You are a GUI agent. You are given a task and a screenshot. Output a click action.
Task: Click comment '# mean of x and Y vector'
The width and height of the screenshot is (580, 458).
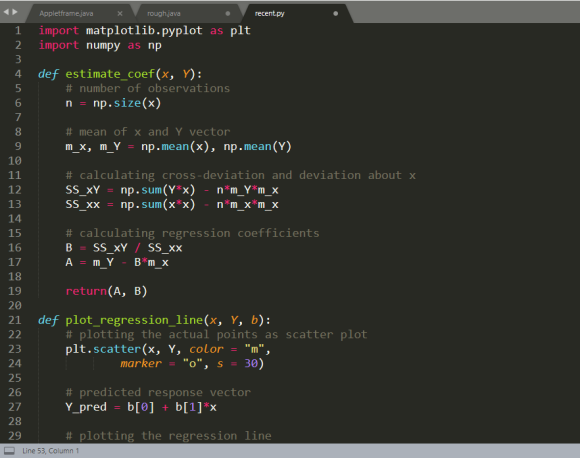tap(148, 132)
